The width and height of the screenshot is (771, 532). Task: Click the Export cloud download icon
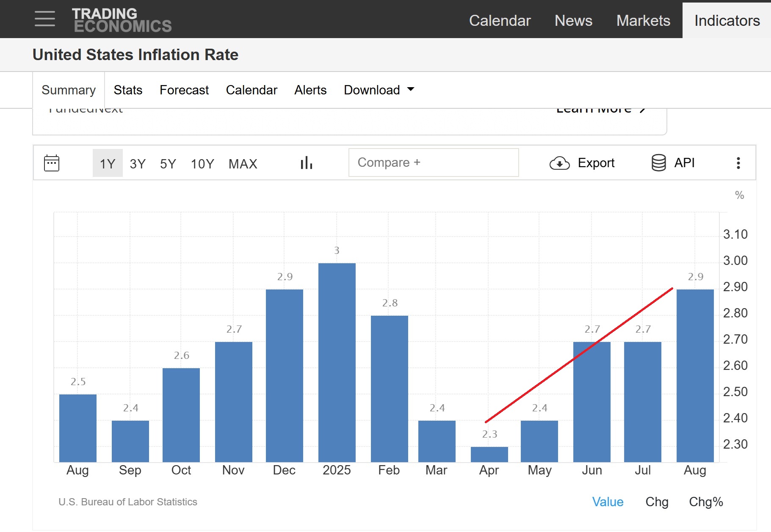coord(559,163)
